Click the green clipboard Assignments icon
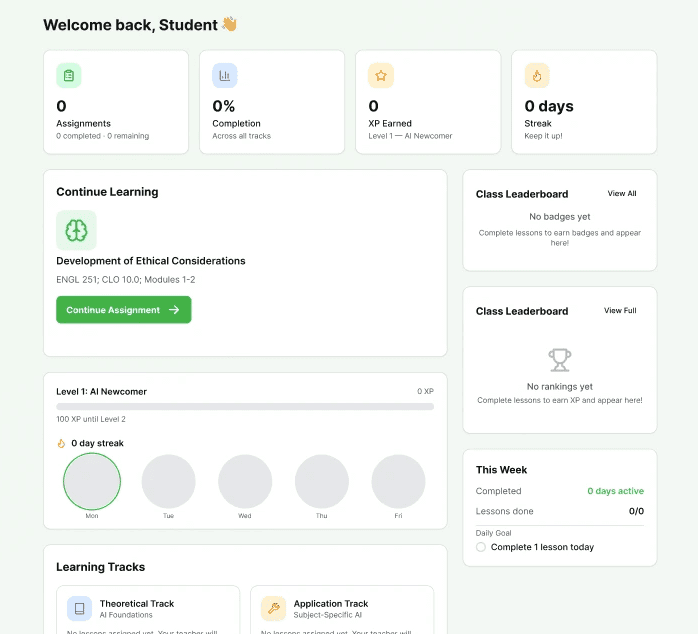 pyautogui.click(x=69, y=76)
